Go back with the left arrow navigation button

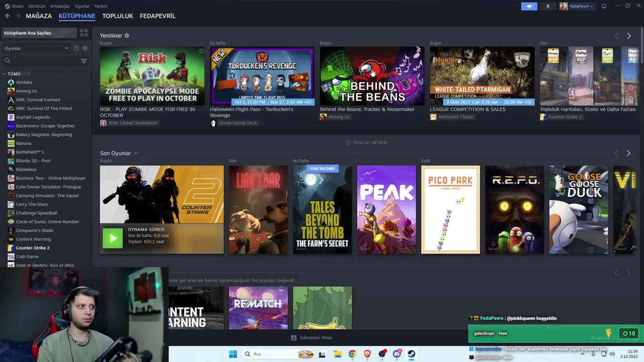click(x=8, y=16)
